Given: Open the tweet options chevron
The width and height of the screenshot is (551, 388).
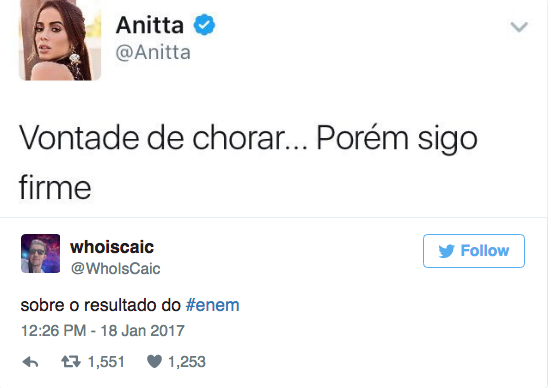Looking at the screenshot, I should point(519,27).
